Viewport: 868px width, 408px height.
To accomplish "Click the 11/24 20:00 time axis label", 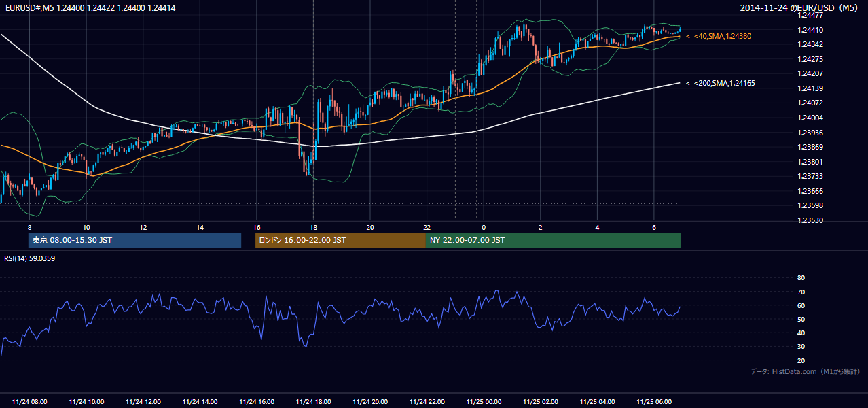I will (370, 402).
